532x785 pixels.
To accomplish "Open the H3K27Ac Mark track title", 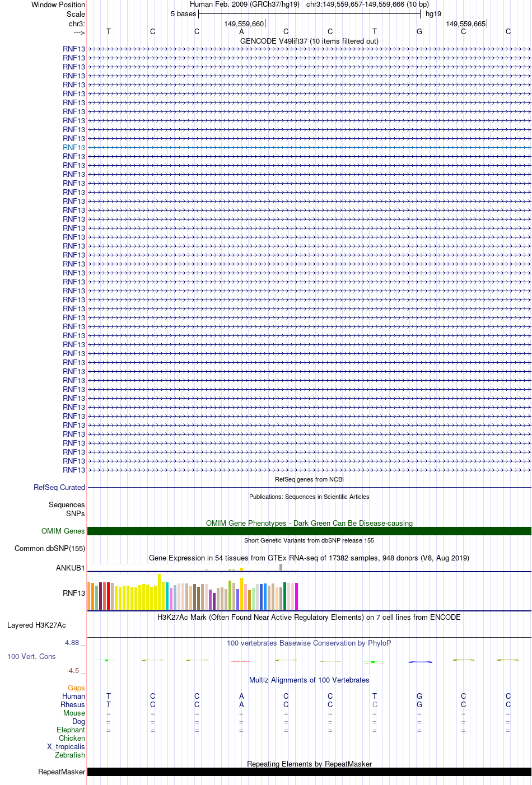I will [x=309, y=617].
